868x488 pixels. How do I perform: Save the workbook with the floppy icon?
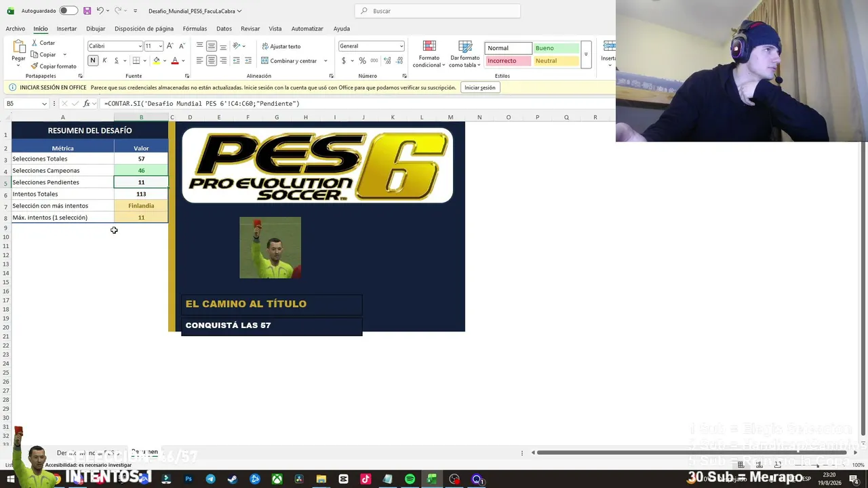(x=87, y=11)
